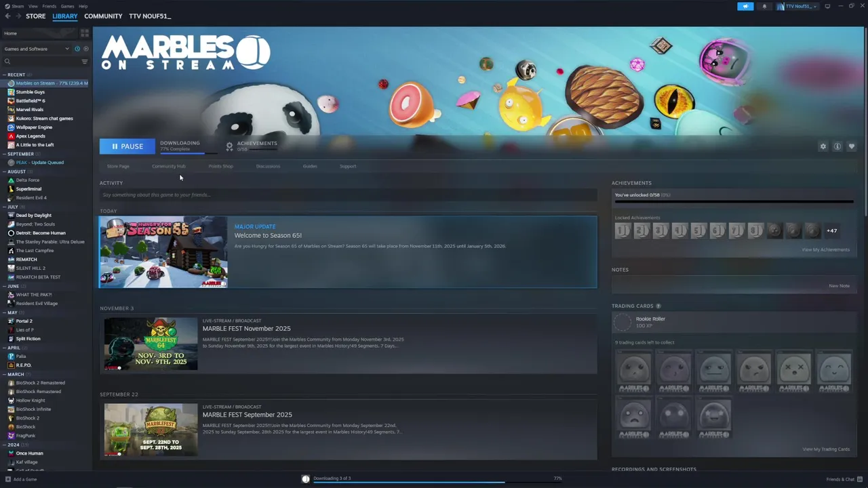868x488 pixels.
Task: Click the Stumble Guys game icon
Action: pos(11,92)
